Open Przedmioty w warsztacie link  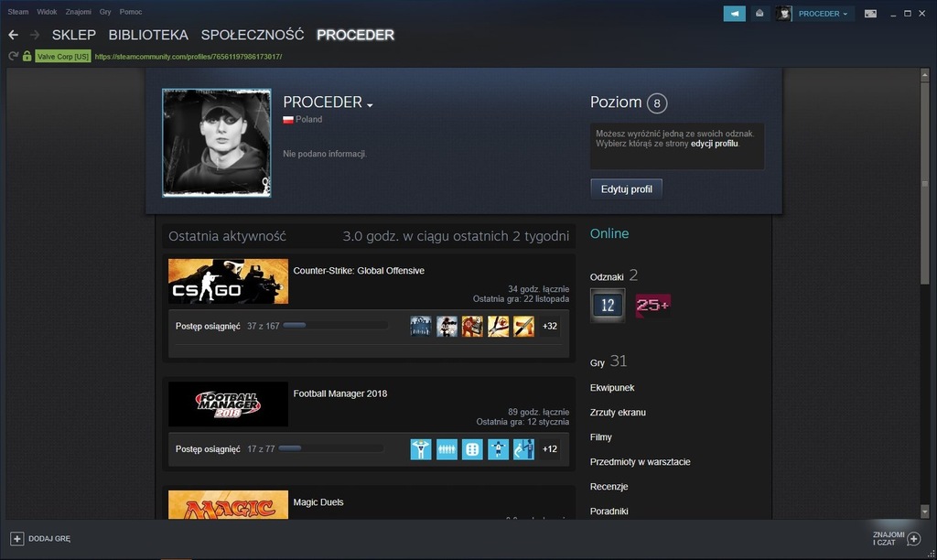(640, 462)
